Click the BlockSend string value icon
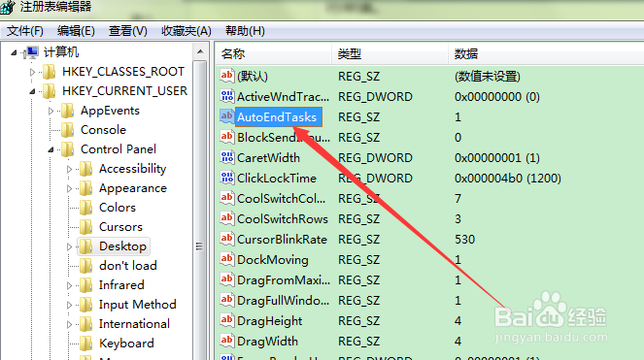This screenshot has width=644, height=360. pos(227,137)
